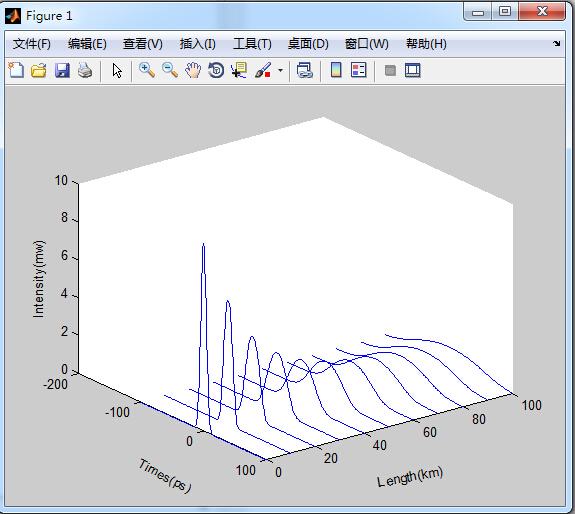Open file using the folder icon
Image resolution: width=575 pixels, height=514 pixels.
click(39, 70)
